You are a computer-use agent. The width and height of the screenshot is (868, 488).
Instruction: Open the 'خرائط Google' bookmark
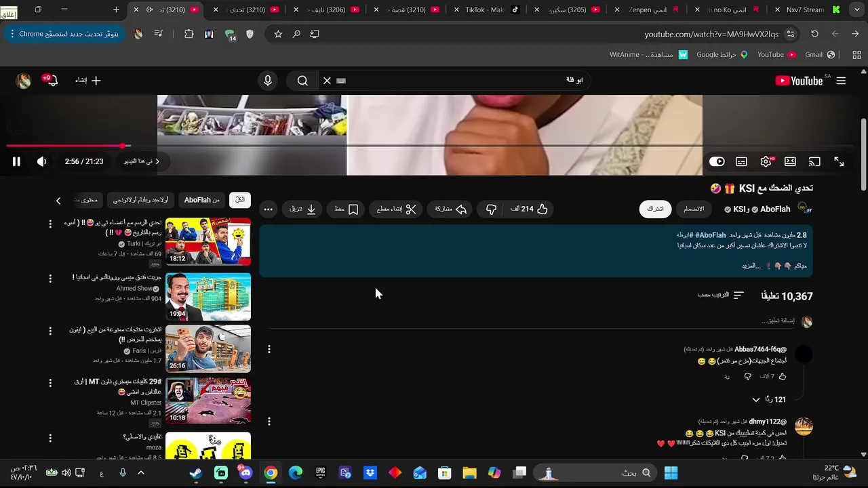pos(722,54)
